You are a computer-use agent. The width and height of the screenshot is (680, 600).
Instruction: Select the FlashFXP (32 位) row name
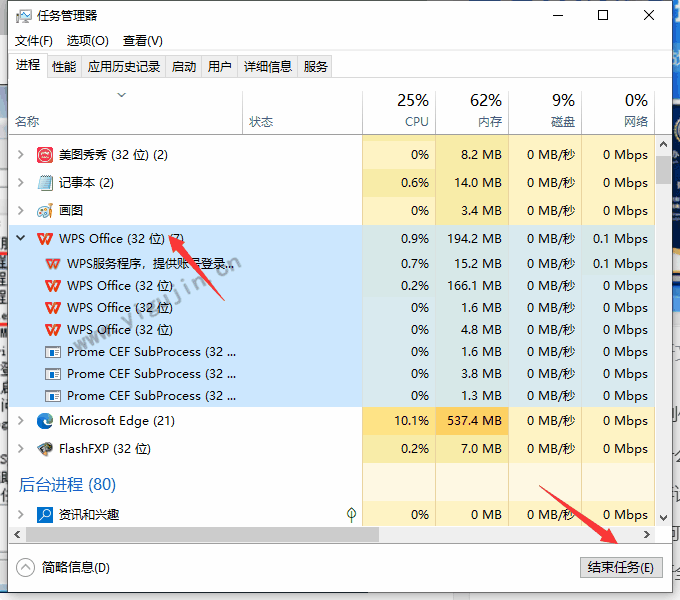[105, 449]
